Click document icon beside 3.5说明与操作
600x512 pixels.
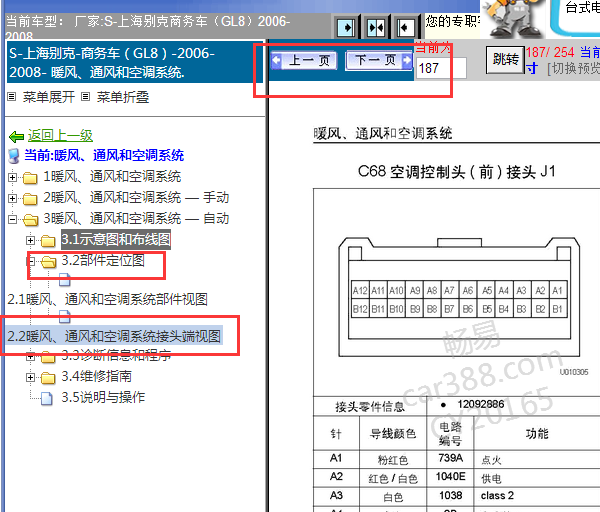47,398
